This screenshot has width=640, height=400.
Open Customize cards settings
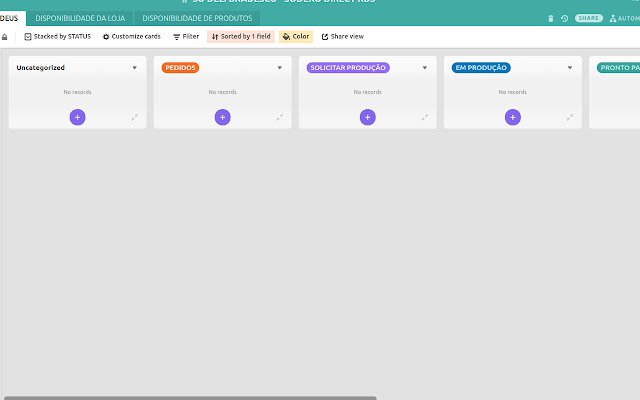point(131,37)
